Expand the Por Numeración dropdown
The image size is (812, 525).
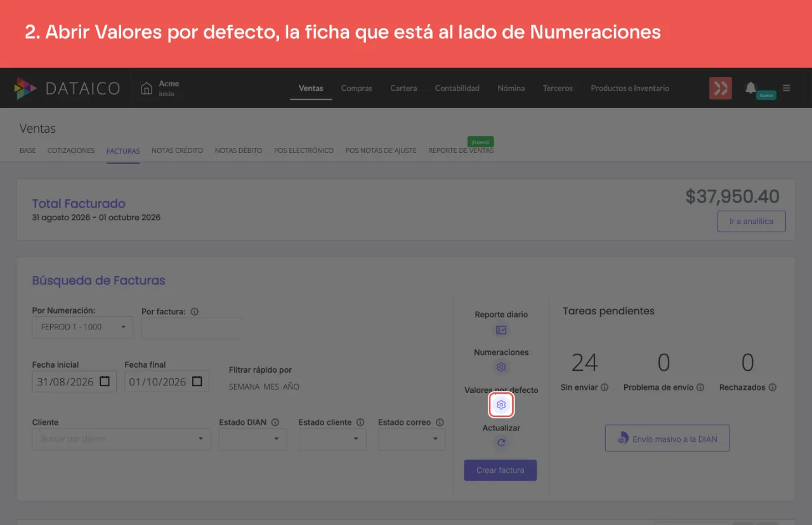(82, 328)
